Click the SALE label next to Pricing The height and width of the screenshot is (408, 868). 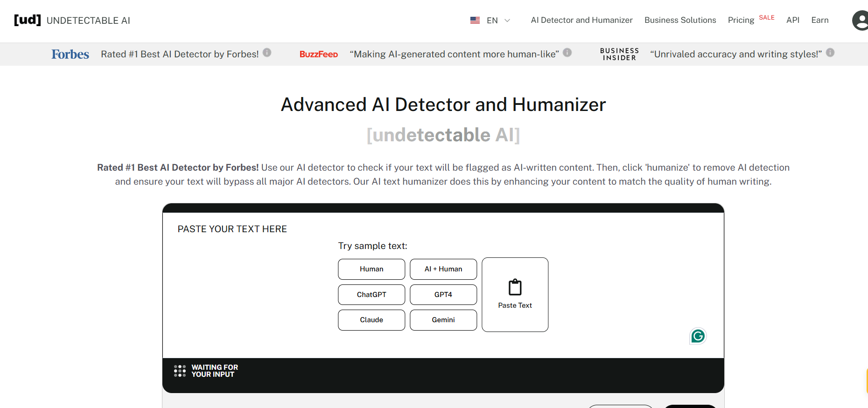[x=767, y=18]
